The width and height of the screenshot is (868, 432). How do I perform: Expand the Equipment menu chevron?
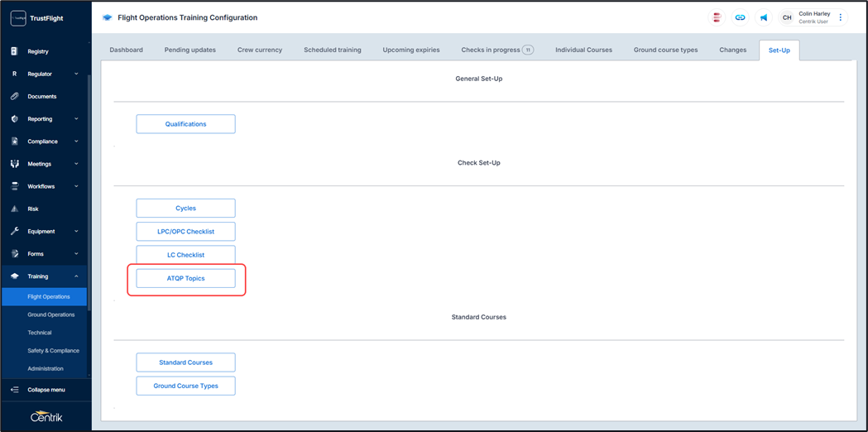click(x=76, y=232)
